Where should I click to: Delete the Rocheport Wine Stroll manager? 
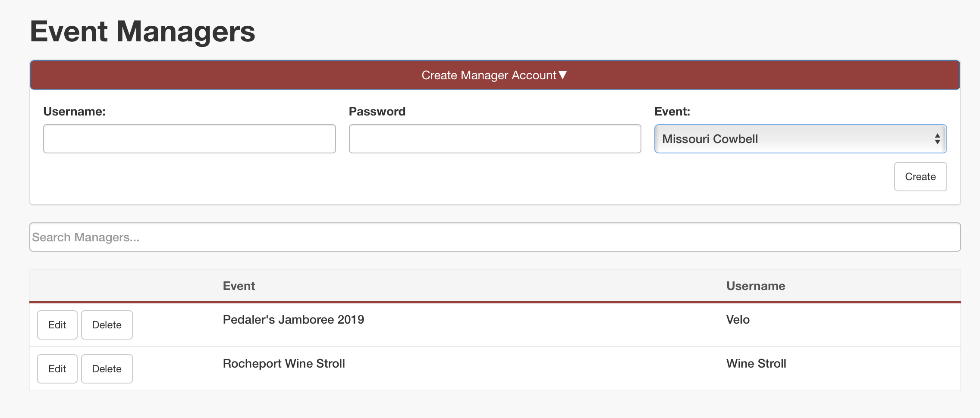[107, 369]
